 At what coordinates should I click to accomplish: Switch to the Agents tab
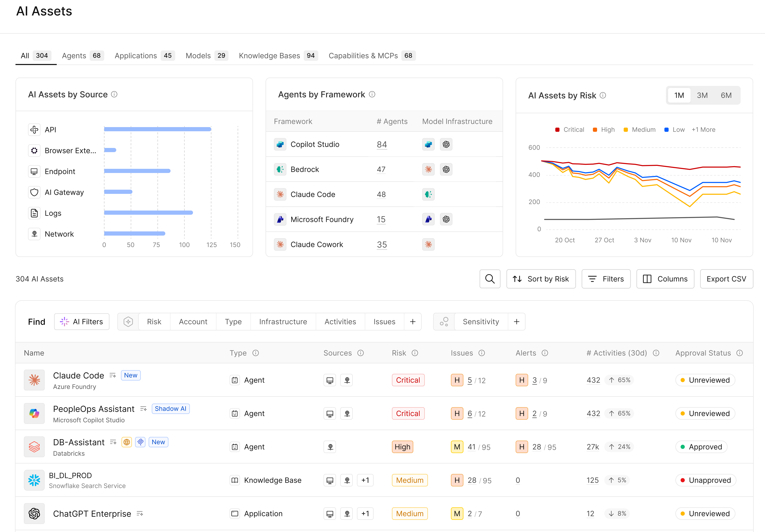coord(83,56)
